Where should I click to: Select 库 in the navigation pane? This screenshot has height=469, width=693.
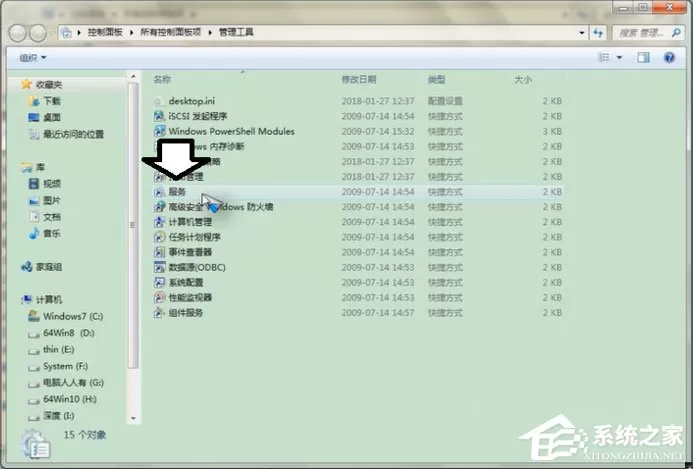coord(40,167)
